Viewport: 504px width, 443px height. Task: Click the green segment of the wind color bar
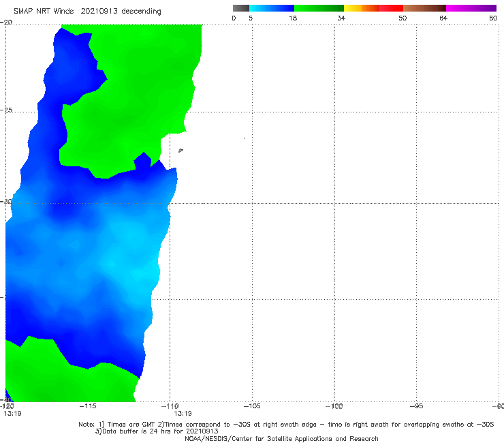319,8
